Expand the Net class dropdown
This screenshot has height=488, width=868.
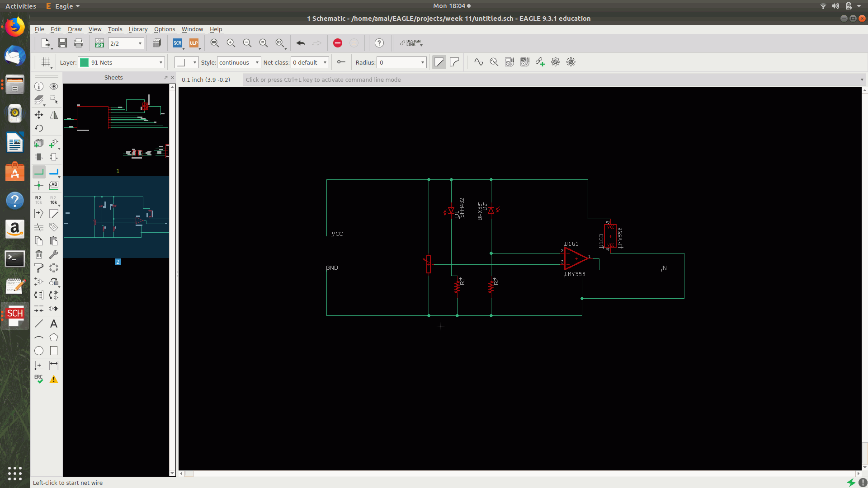pyautogui.click(x=325, y=63)
